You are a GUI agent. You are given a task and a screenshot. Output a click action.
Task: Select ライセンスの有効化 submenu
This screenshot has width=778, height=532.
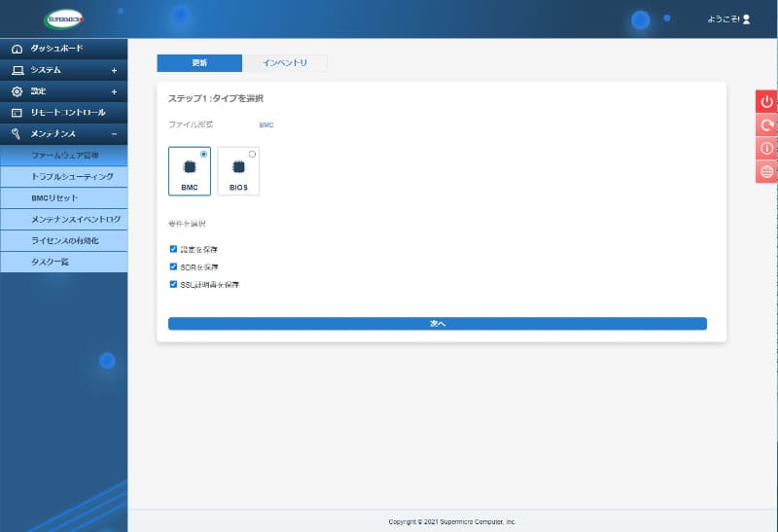coord(63,240)
